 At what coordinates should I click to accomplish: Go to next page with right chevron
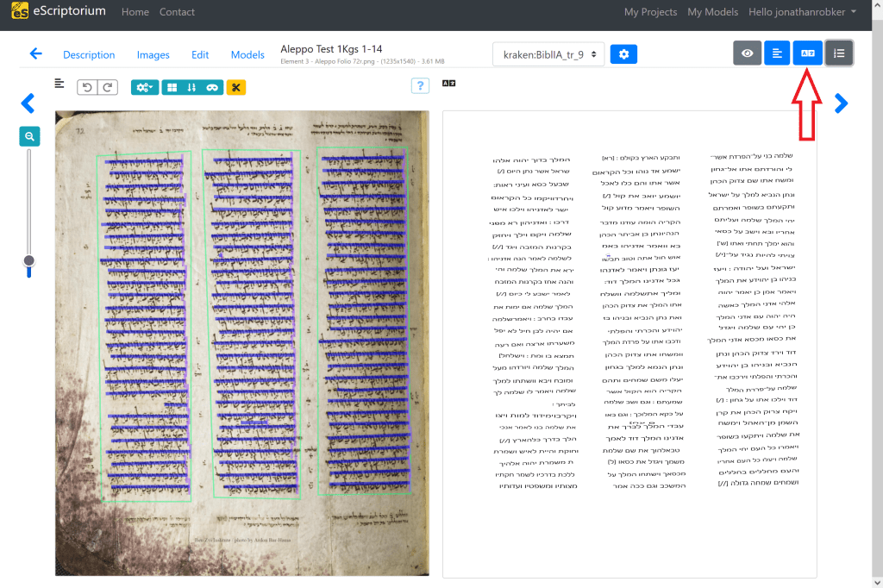click(842, 103)
